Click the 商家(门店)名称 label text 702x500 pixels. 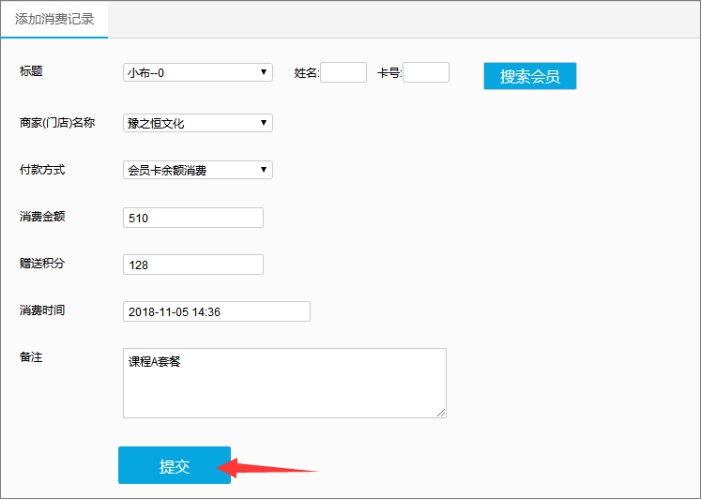click(x=57, y=123)
